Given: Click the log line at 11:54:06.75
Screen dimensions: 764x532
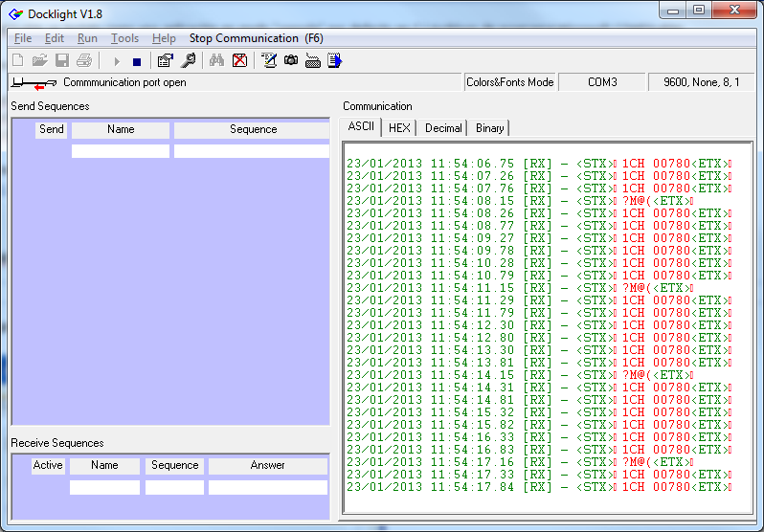Looking at the screenshot, I should click(x=539, y=164).
